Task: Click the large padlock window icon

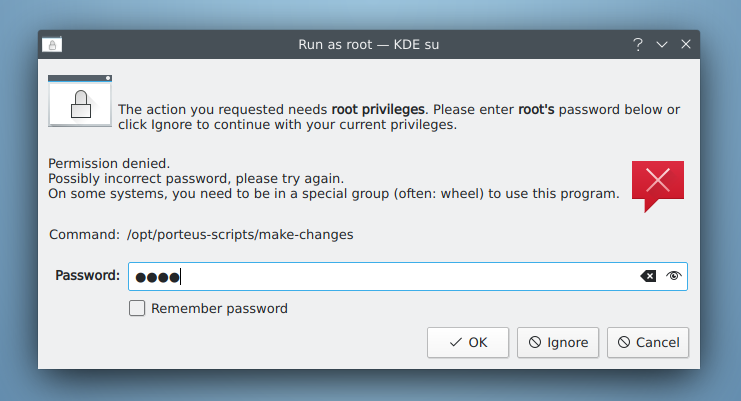Action: (80, 101)
